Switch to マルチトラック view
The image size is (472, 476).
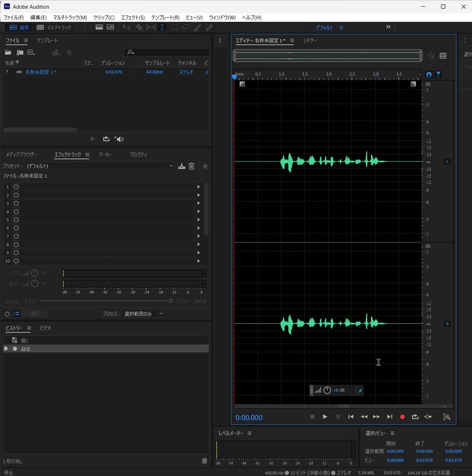(x=54, y=27)
